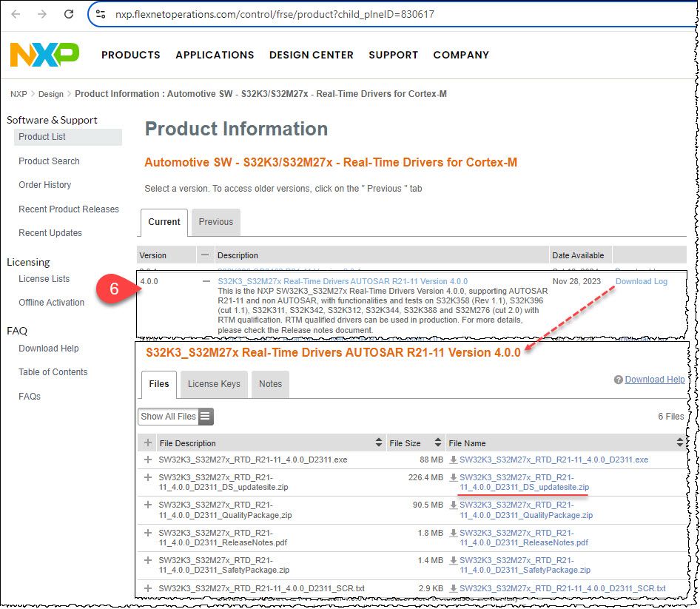Screen dimensions: 700x609
Task: Open the APPLICATIONS menu
Action: [x=215, y=55]
